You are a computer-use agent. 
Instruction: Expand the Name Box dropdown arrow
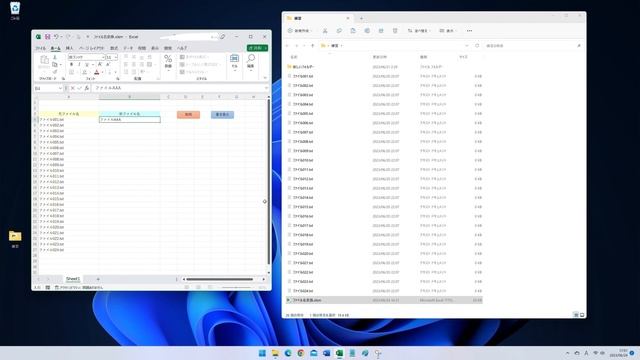point(60,88)
